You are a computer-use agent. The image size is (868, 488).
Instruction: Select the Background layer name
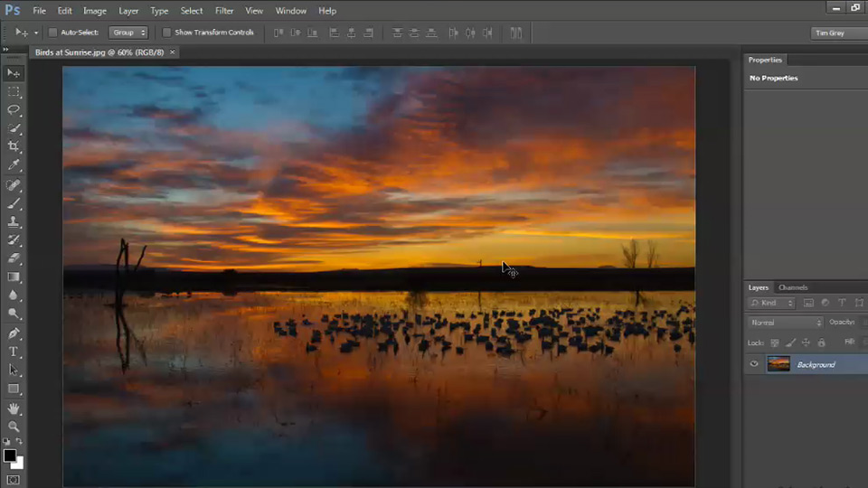(x=816, y=364)
